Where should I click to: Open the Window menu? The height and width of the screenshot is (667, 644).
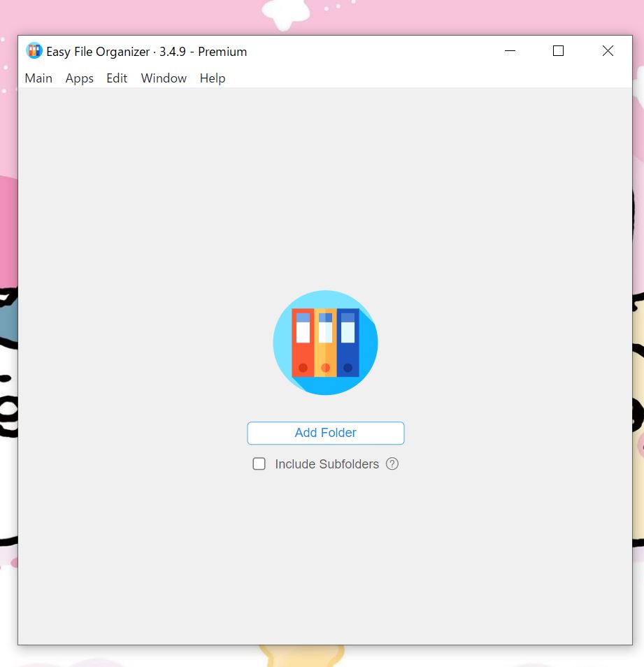point(164,78)
